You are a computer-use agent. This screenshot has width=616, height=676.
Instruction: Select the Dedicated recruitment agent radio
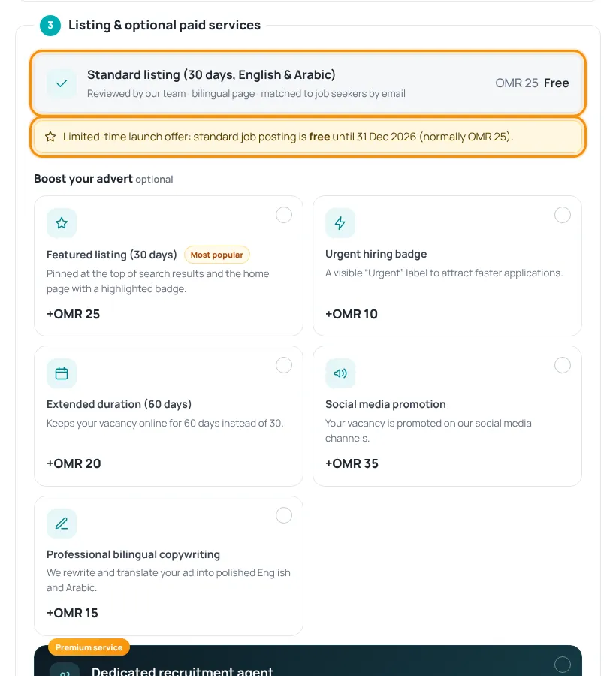coord(563,665)
